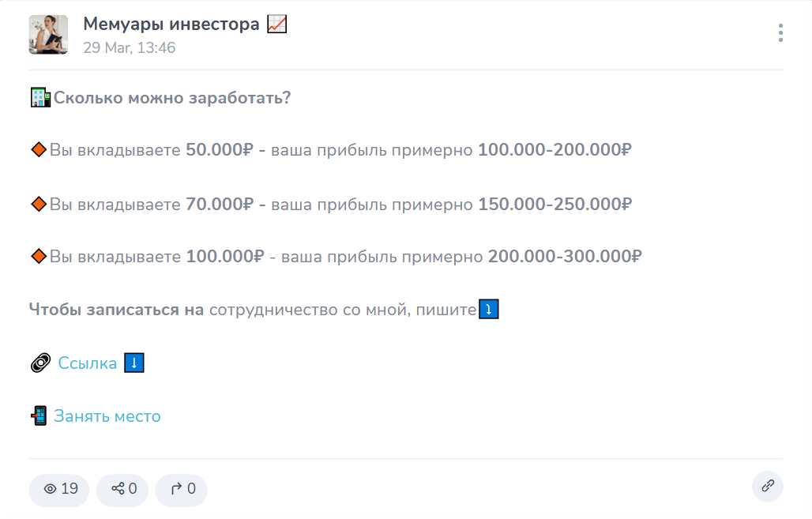Image resolution: width=812 pixels, height=519 pixels.
Task: Click the orange diamond before 50.000₽ line
Action: pos(38,150)
